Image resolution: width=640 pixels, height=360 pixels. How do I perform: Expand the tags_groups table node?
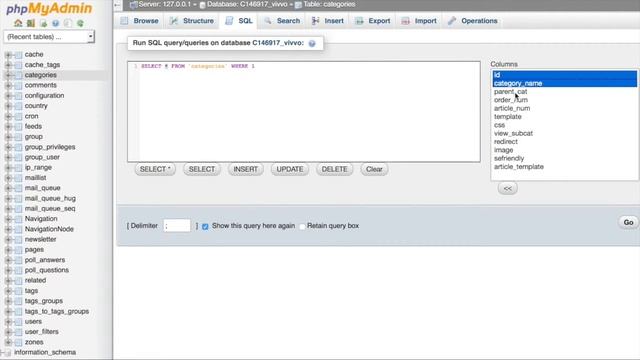[8, 301]
